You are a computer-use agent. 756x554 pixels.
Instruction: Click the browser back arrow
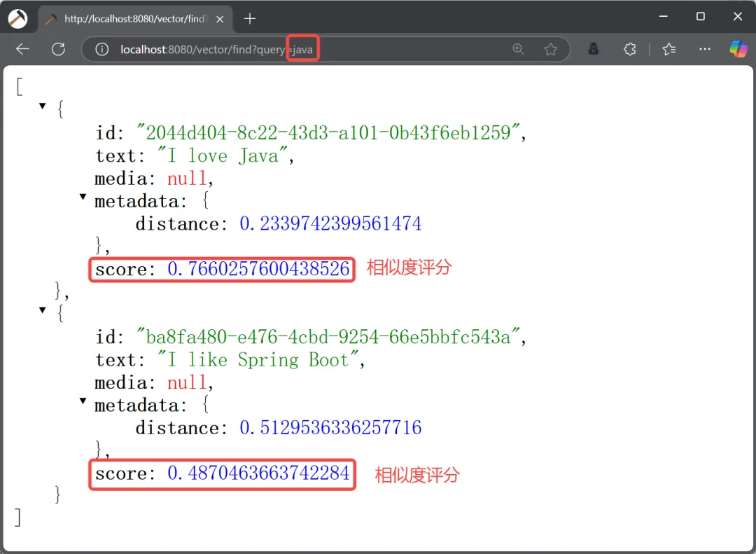click(x=23, y=49)
